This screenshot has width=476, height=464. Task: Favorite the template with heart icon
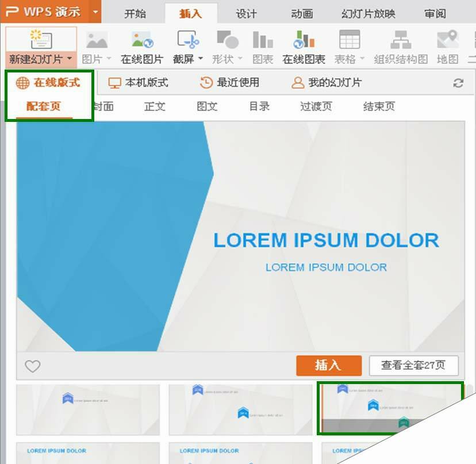click(x=33, y=366)
